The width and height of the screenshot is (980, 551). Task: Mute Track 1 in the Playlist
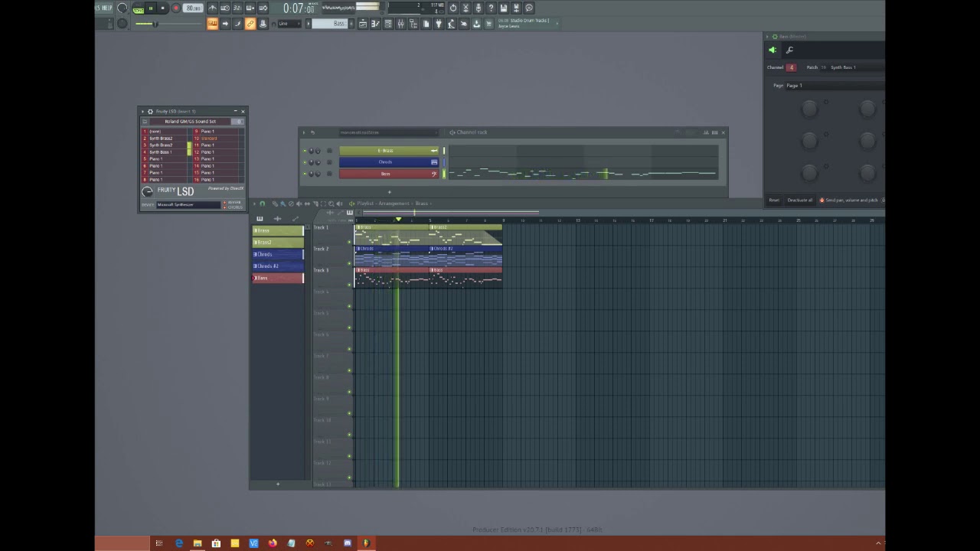point(349,242)
